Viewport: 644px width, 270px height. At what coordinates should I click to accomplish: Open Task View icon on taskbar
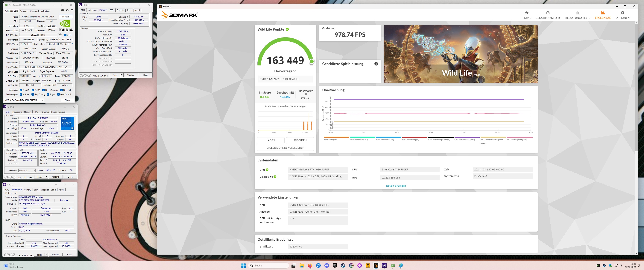293,265
